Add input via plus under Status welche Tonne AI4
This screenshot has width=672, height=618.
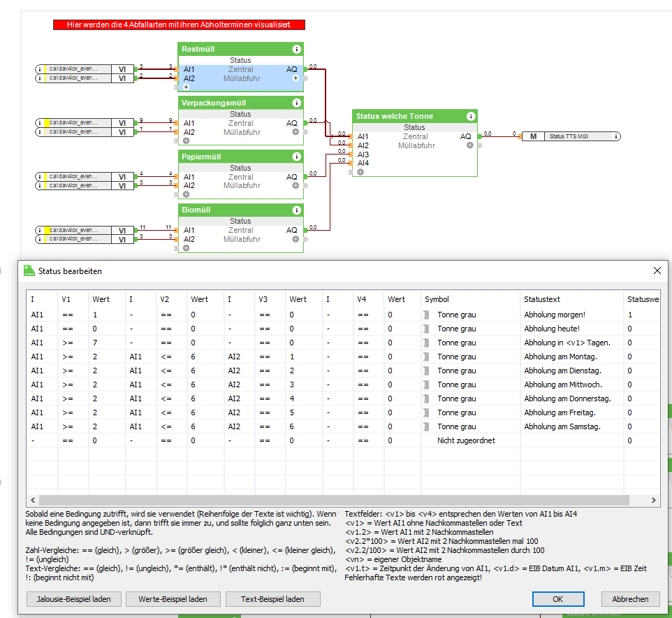pos(360,172)
